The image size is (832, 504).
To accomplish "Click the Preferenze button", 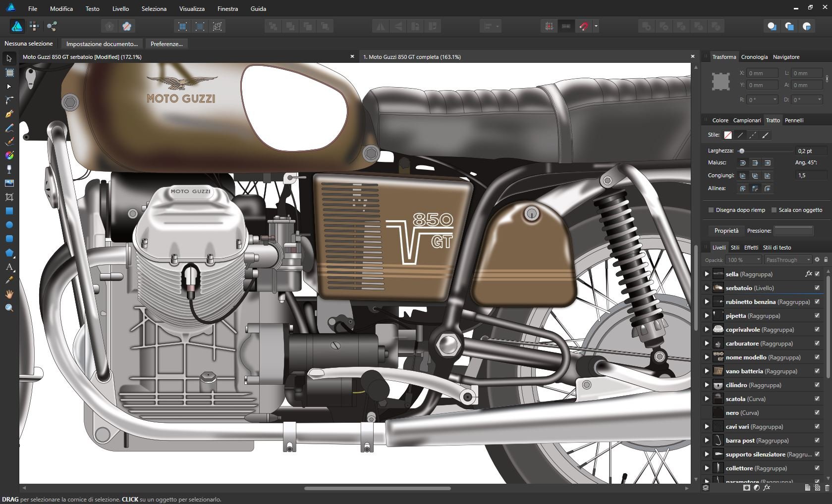I will (x=166, y=44).
